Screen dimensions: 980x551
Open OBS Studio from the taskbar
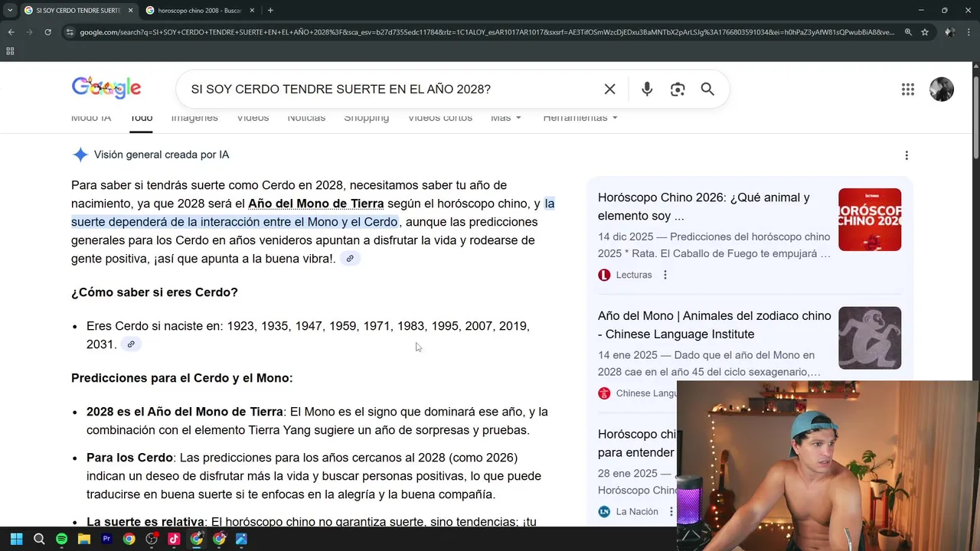pyautogui.click(x=152, y=539)
